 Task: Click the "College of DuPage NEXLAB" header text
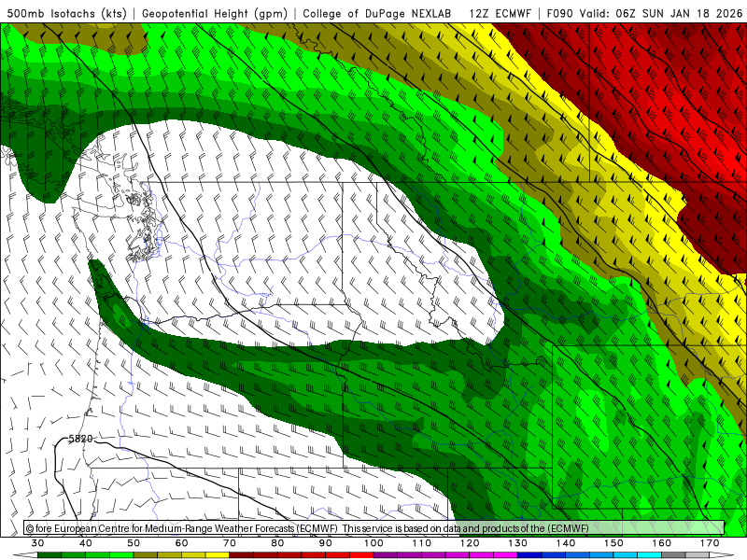pos(376,13)
